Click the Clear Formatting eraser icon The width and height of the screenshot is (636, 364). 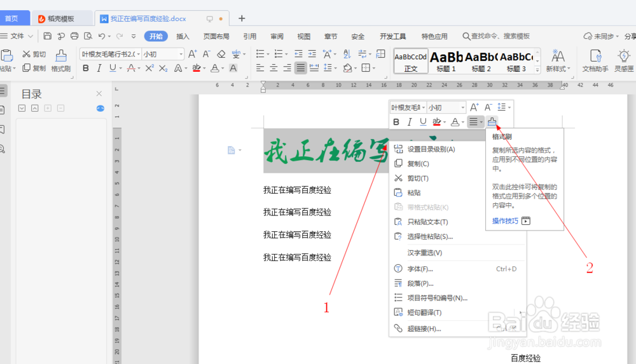221,54
